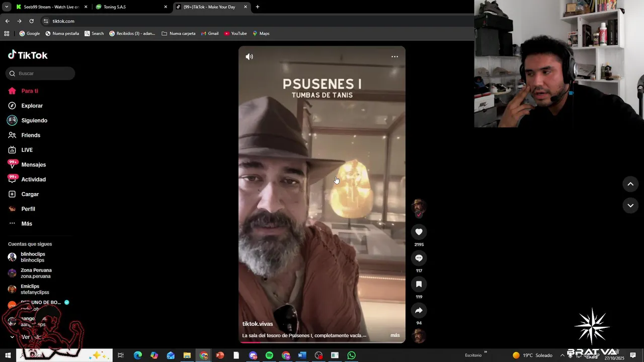The width and height of the screenshot is (644, 362).
Task: Open the Windows Start menu
Action: coord(8,355)
